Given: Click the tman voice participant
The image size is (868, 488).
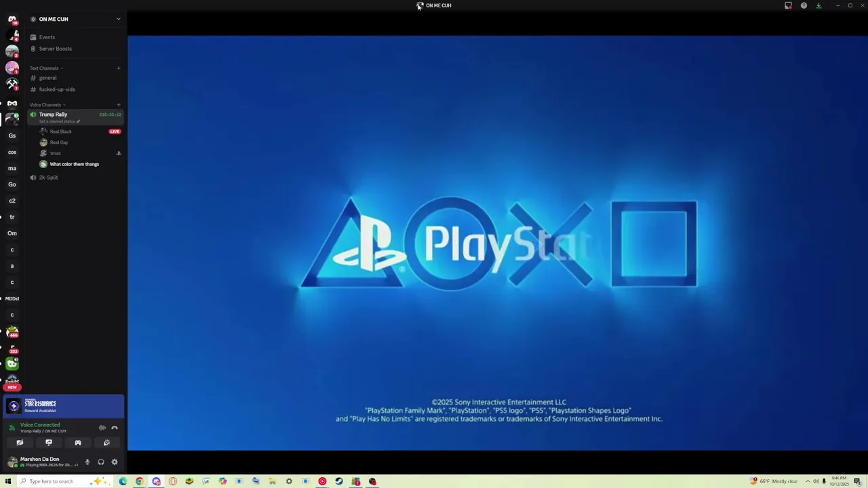Looking at the screenshot, I should (55, 153).
